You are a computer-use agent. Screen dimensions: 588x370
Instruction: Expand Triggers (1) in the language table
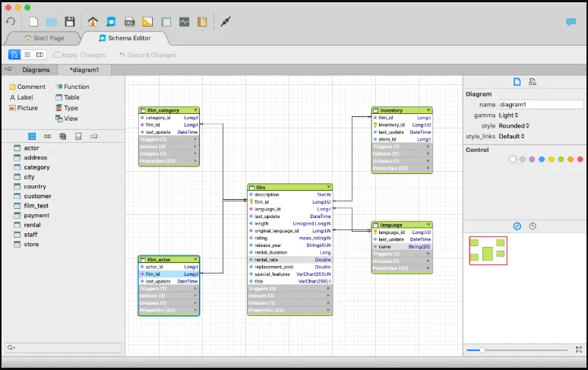tap(402, 254)
